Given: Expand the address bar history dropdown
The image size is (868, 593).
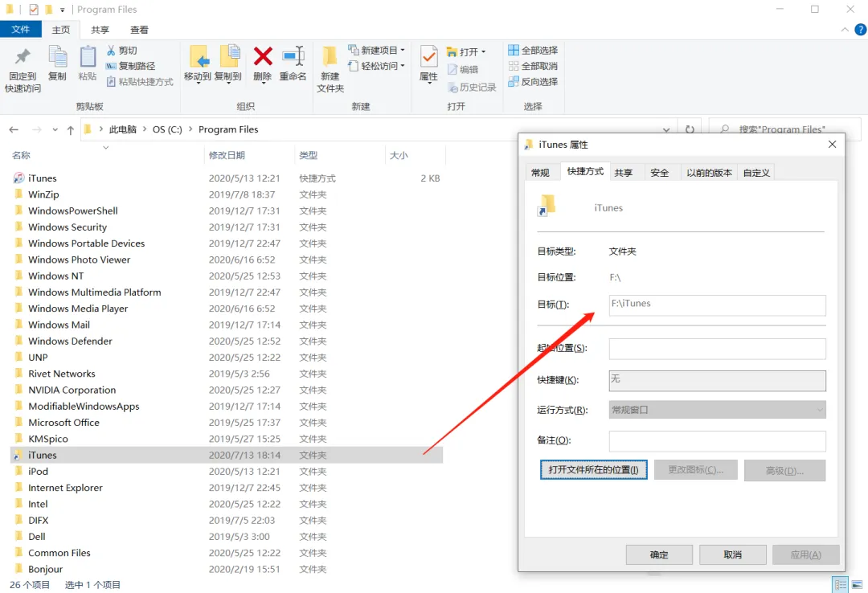Looking at the screenshot, I should [666, 129].
